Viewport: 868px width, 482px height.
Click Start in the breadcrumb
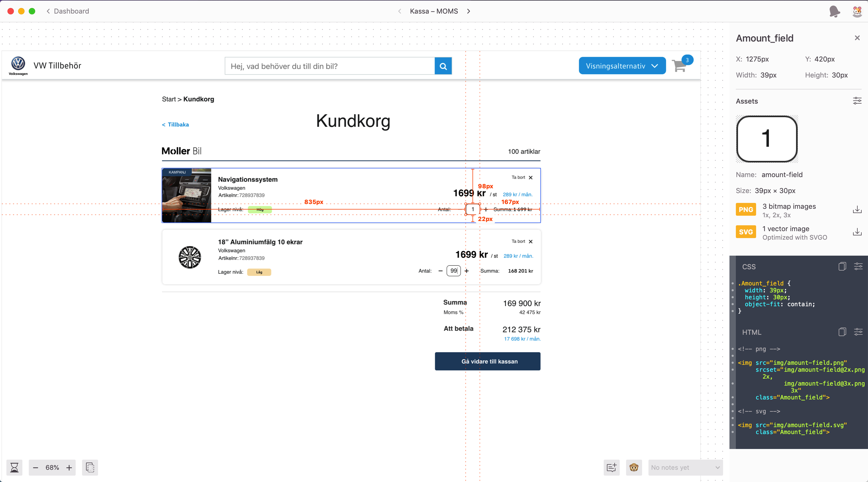(x=169, y=99)
